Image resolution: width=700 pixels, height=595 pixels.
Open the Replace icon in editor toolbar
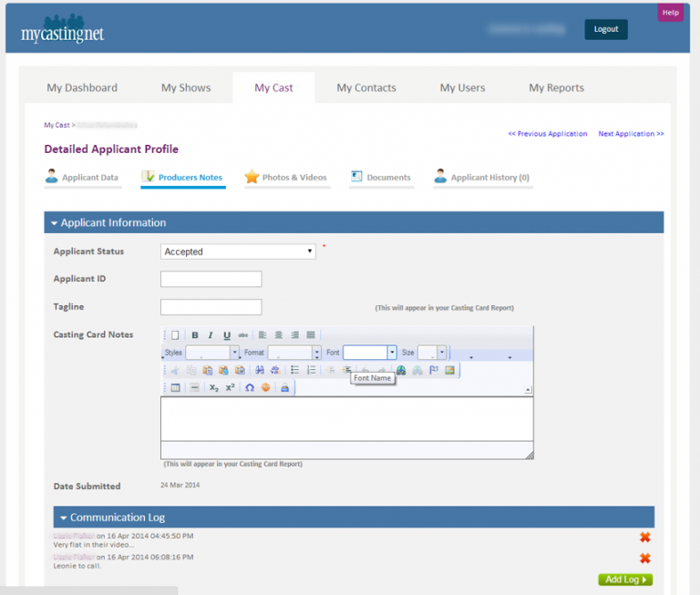click(x=275, y=370)
